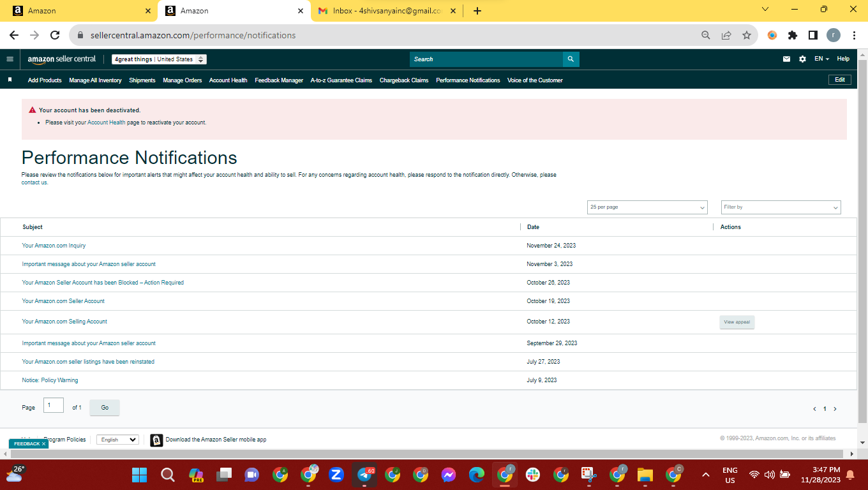Open the Seller Central settings gear
Image resolution: width=868 pixels, height=490 pixels.
coord(802,59)
